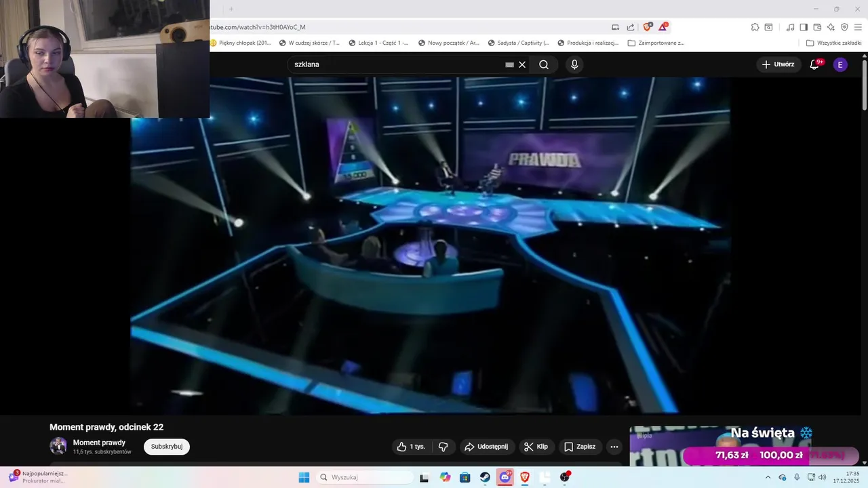Show hidden system tray icons chevron

click(768, 477)
